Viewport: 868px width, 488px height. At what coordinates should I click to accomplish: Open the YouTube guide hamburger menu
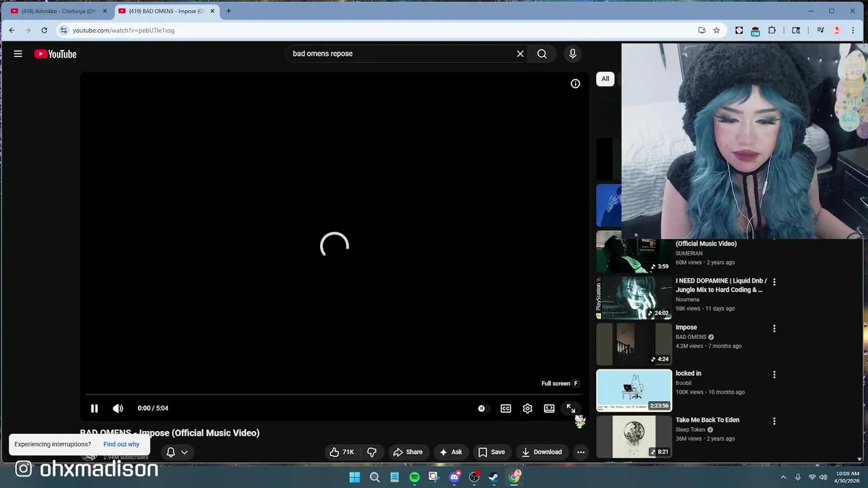click(x=18, y=54)
